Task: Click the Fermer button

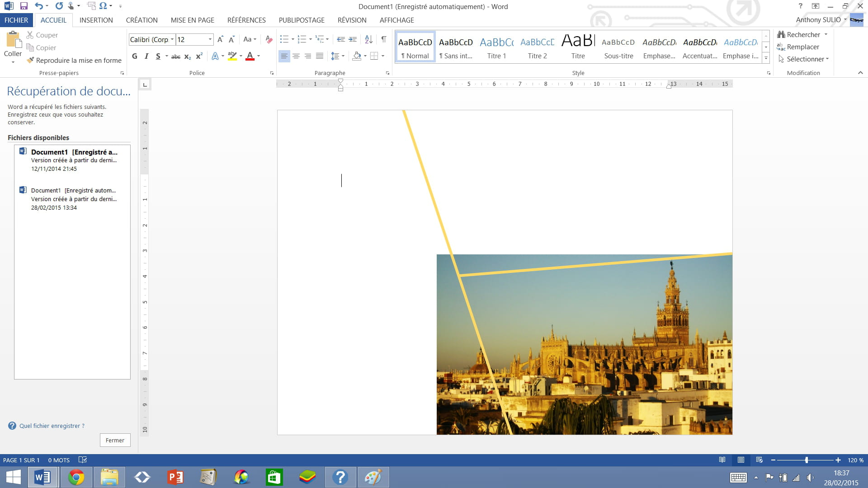Action: 115,440
